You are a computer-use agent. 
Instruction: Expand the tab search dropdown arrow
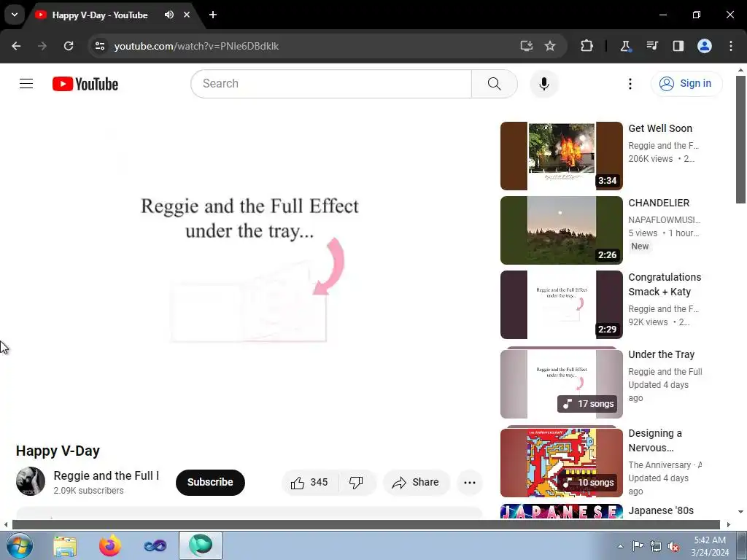click(x=15, y=15)
